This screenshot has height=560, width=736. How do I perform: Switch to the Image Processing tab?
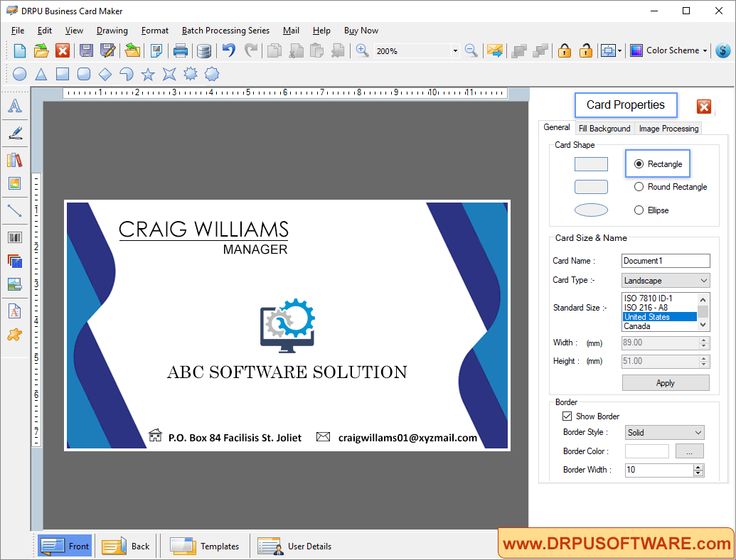click(x=669, y=129)
